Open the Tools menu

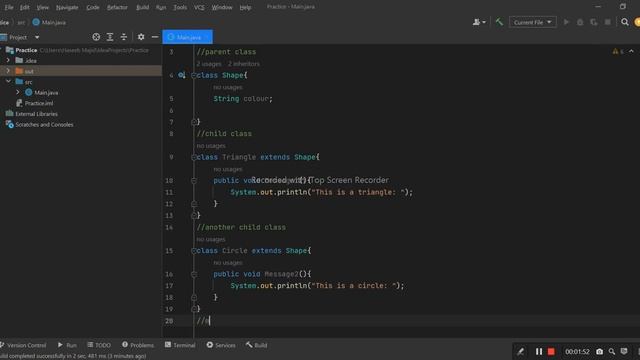coord(180,7)
